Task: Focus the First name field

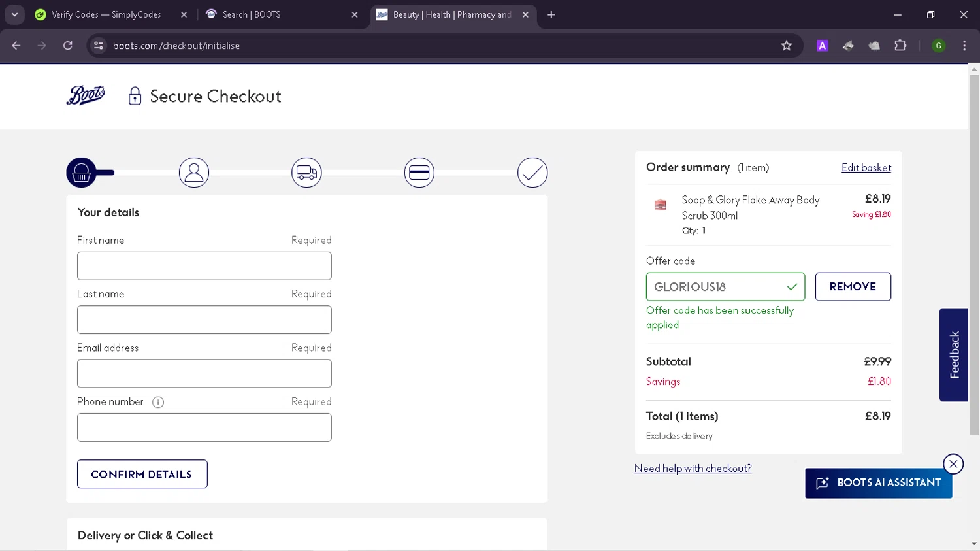Action: pos(204,266)
